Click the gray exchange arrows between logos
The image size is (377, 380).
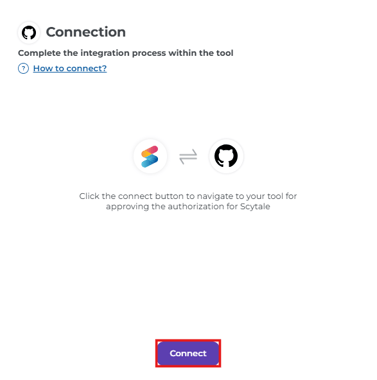click(188, 156)
